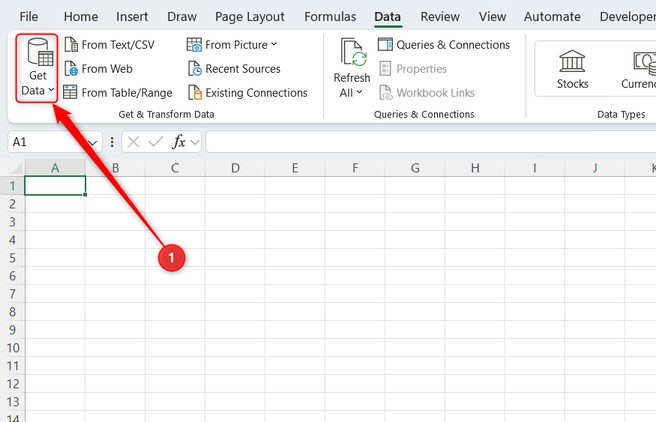Click the Select All corner triangle

pos(16,168)
